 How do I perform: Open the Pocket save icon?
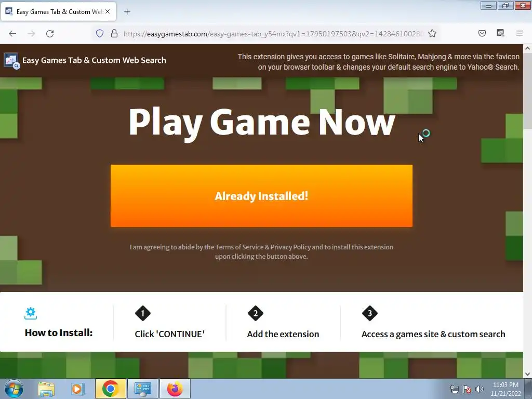pos(482,33)
